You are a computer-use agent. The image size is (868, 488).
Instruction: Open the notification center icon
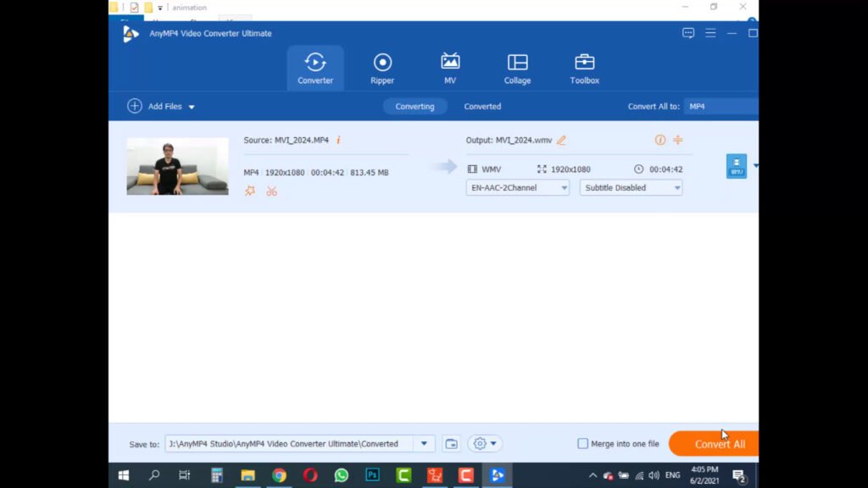tap(739, 475)
